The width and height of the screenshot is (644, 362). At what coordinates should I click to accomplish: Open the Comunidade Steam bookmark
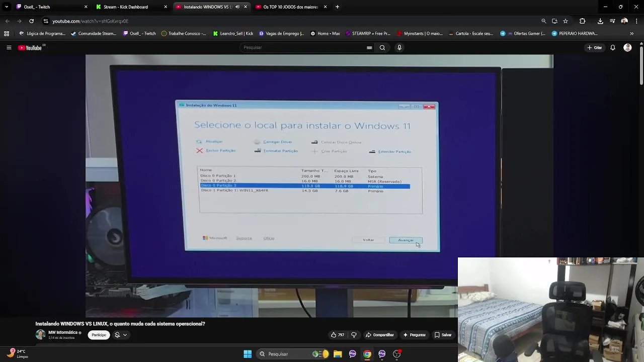click(x=94, y=34)
